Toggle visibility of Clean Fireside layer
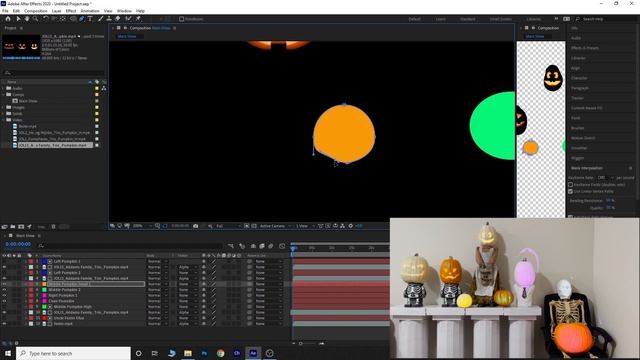The height and width of the screenshot is (360, 640). point(4,301)
